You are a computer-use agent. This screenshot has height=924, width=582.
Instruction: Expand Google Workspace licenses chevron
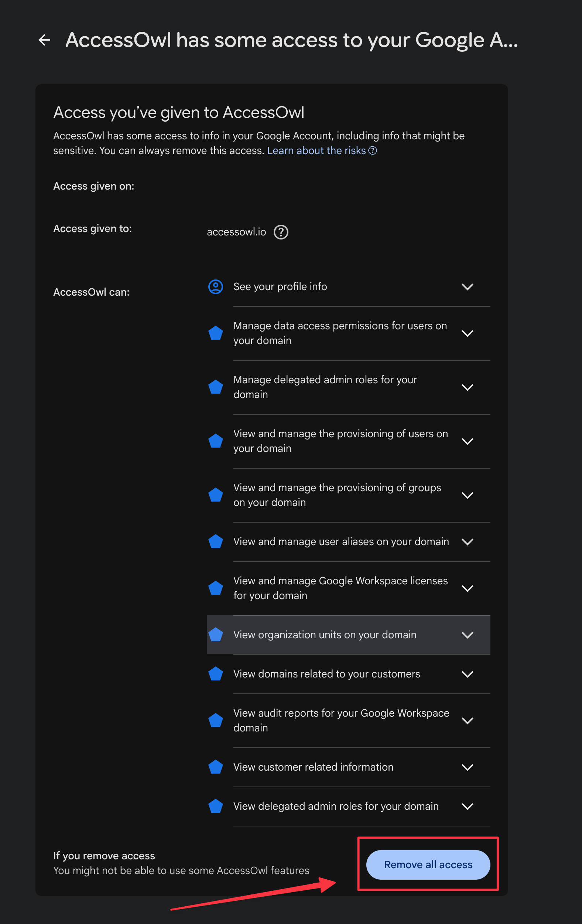(468, 588)
